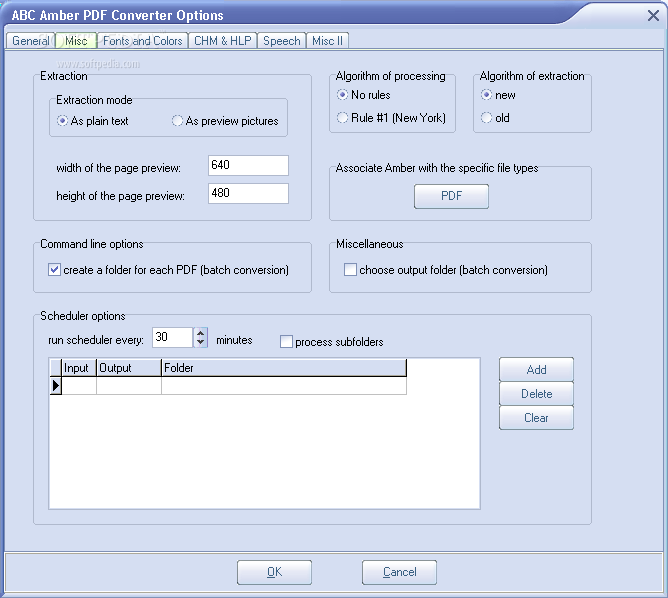Viewport: 668px width, 598px height.
Task: Go to the CHM & HLP tab
Action: 223,41
